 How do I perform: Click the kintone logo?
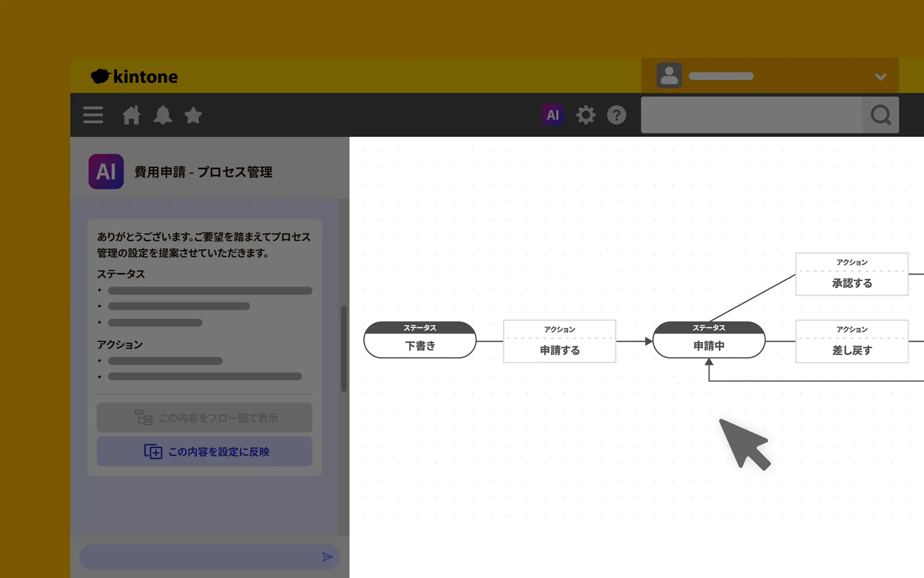[x=134, y=76]
